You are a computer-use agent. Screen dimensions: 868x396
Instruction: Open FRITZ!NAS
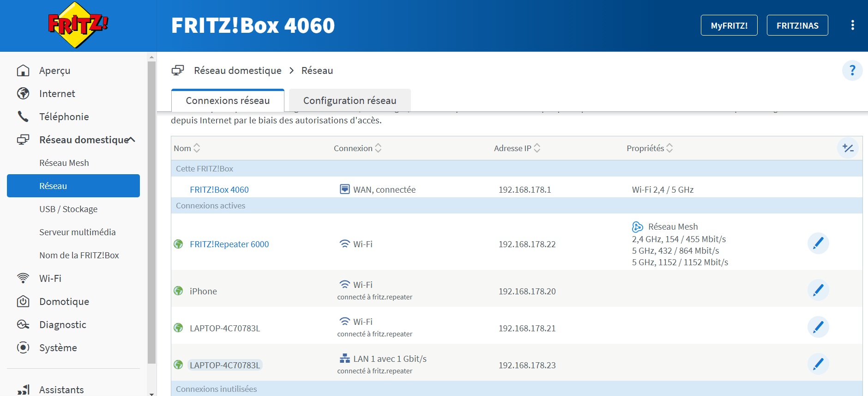pos(797,25)
